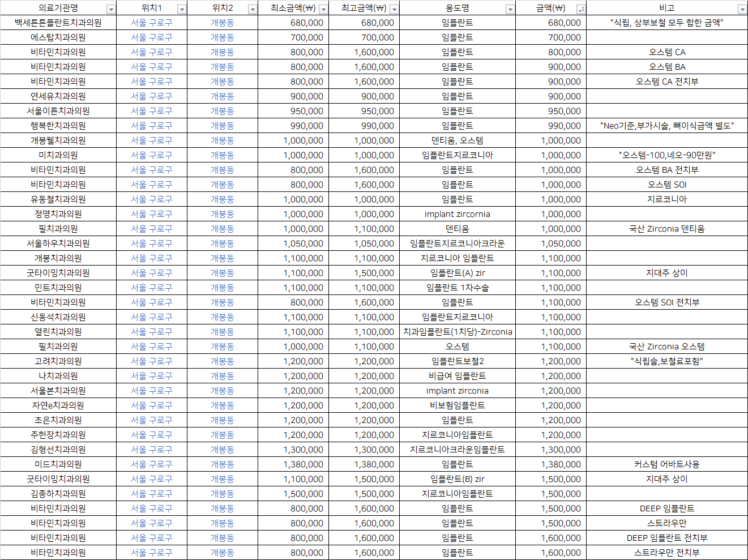The width and height of the screenshot is (748, 560).
Task: Follow 서울 구로구 link in 김형선치과의원 row
Action: [x=152, y=450]
